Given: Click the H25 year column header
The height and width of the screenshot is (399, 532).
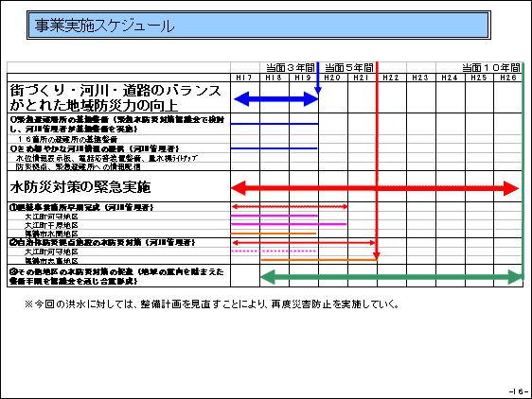Looking at the screenshot, I should tap(479, 78).
